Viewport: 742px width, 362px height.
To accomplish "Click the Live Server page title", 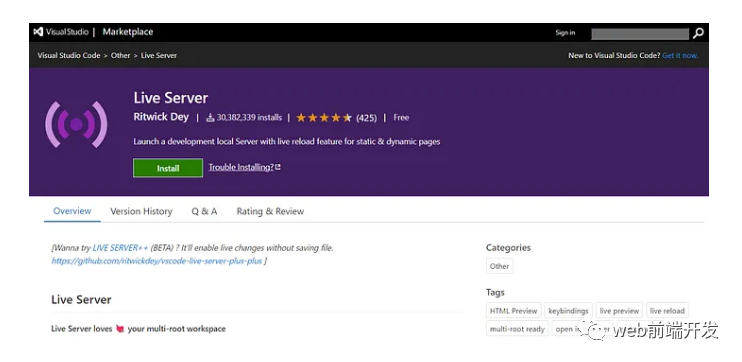I will [171, 98].
